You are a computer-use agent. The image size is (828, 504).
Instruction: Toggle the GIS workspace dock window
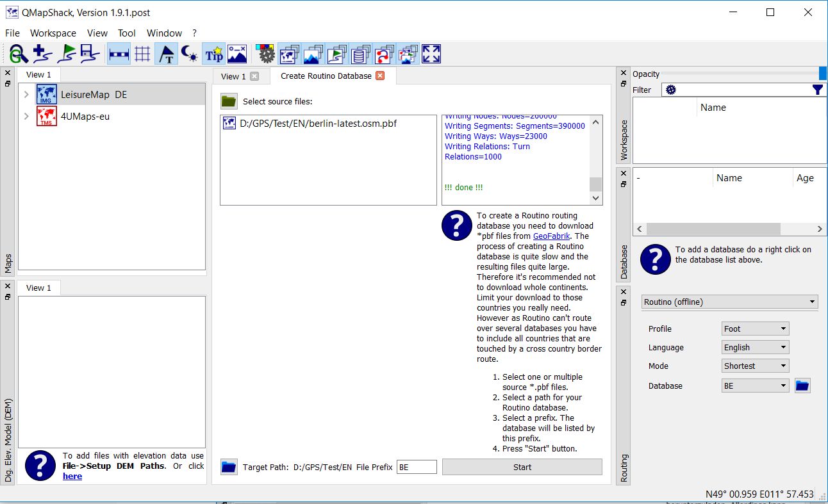pyautogui.click(x=337, y=54)
